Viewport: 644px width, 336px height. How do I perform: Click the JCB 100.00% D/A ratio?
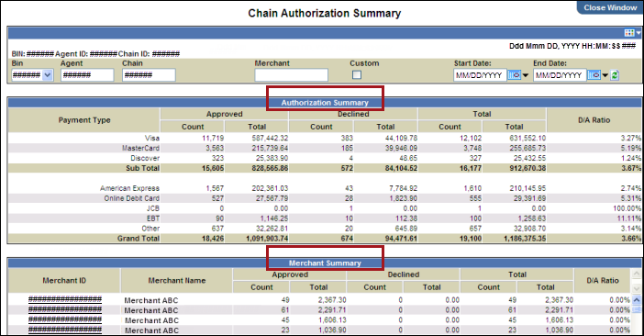point(627,208)
